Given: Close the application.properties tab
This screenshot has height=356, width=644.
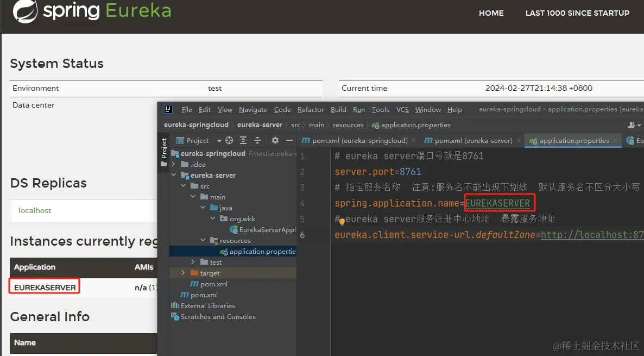Looking at the screenshot, I should click(615, 141).
